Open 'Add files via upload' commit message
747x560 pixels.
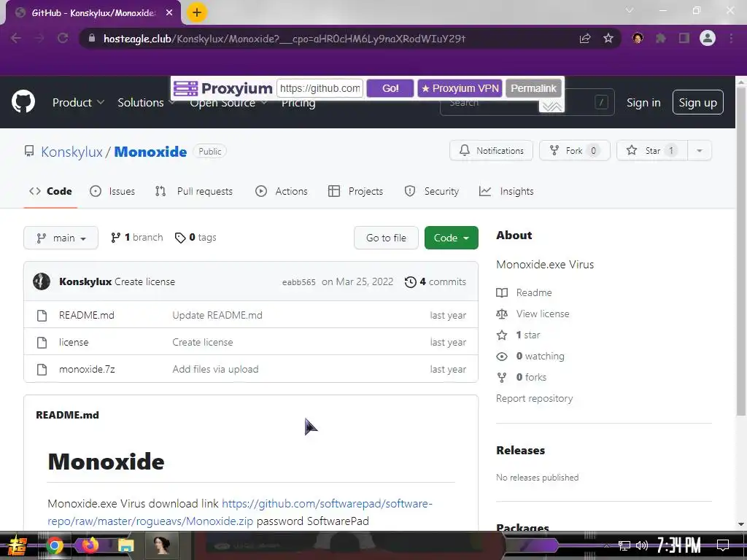pyautogui.click(x=215, y=369)
